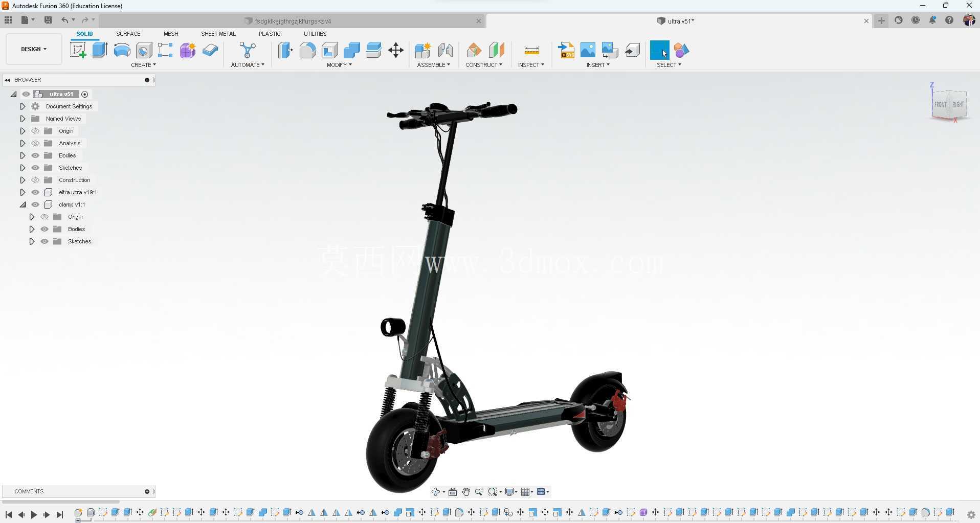The height and width of the screenshot is (523, 980).
Task: Open the CREATE menu dropdown
Action: point(143,65)
